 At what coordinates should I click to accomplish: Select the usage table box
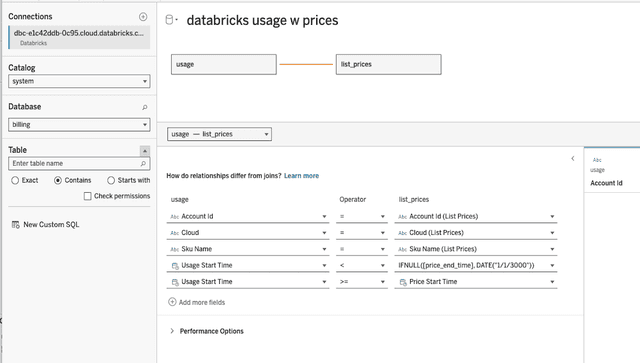pyautogui.click(x=224, y=65)
